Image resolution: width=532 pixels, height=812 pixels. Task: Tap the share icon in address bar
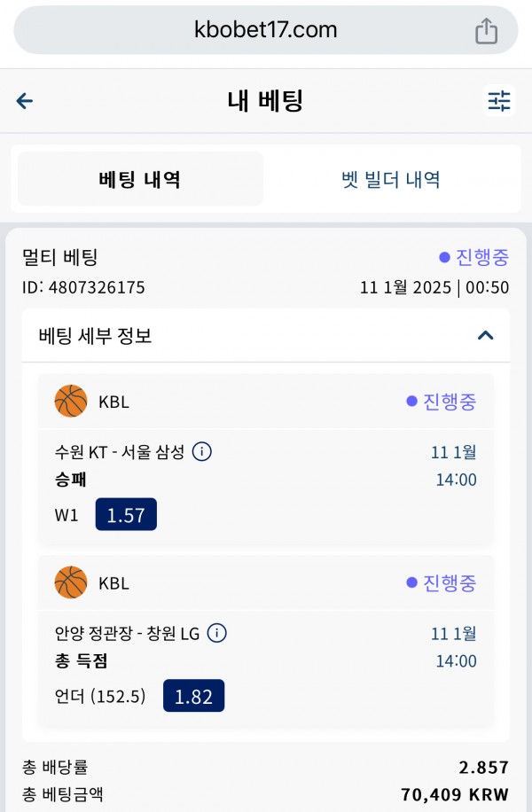coord(486,30)
